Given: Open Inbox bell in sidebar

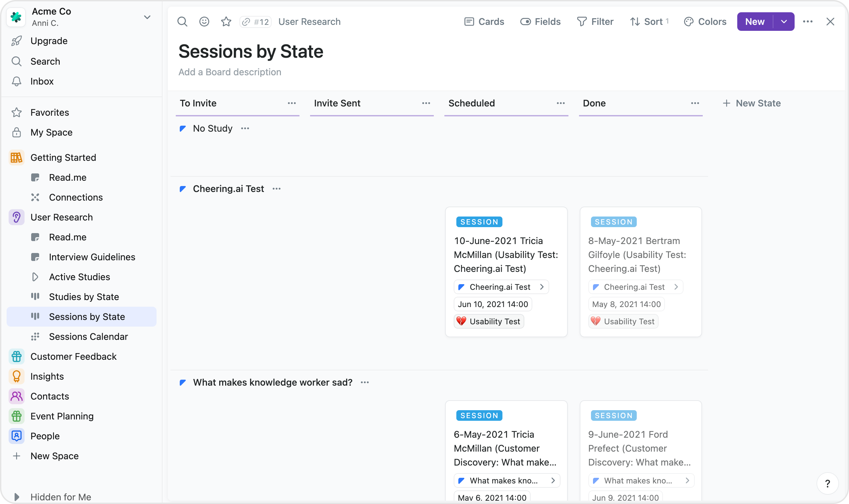Looking at the screenshot, I should [42, 82].
